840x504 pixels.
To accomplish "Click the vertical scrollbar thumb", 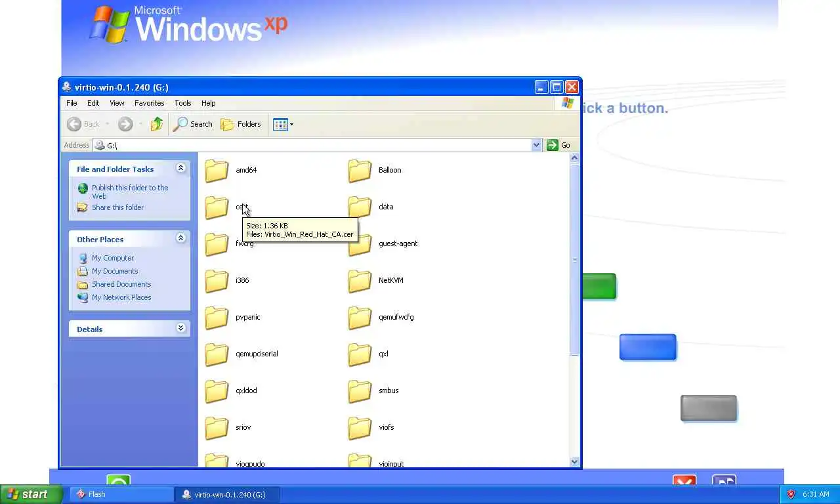I will [x=574, y=260].
